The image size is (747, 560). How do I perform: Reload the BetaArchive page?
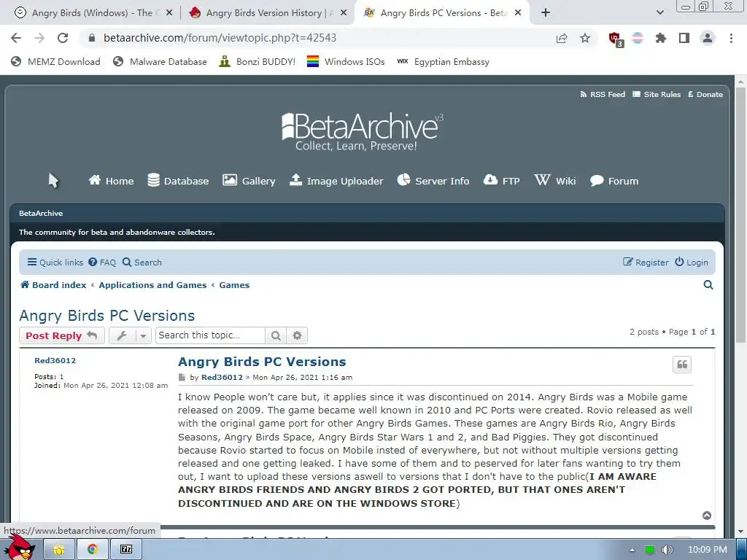[63, 38]
